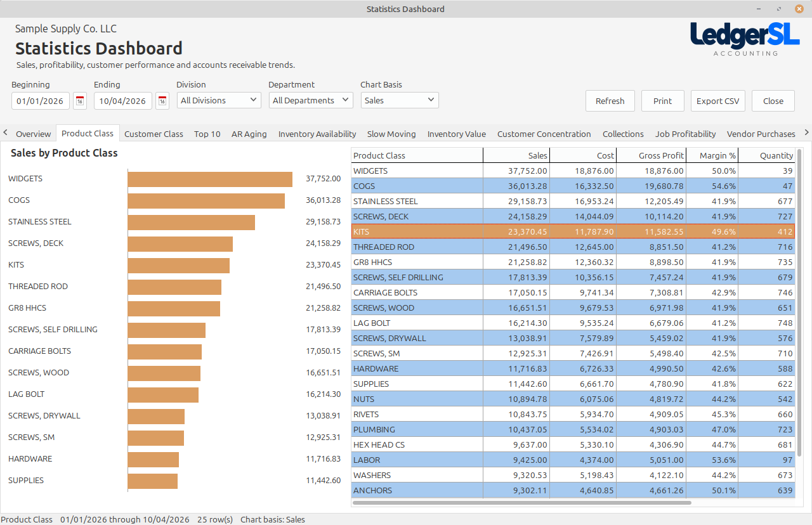Image resolution: width=812 pixels, height=525 pixels.
Task: Open the Customer Class tab
Action: pyautogui.click(x=154, y=134)
